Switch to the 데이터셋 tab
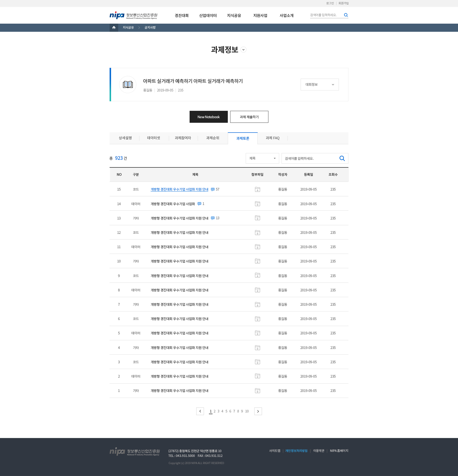 pos(153,138)
